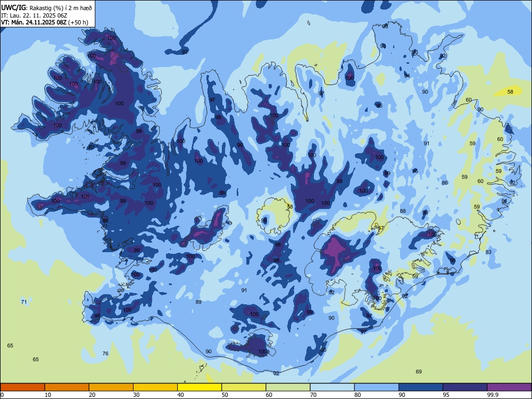Click the map title 'Rakastig (%) í 2 m hæð'
The height and width of the screenshot is (399, 532).
(x=61, y=8)
